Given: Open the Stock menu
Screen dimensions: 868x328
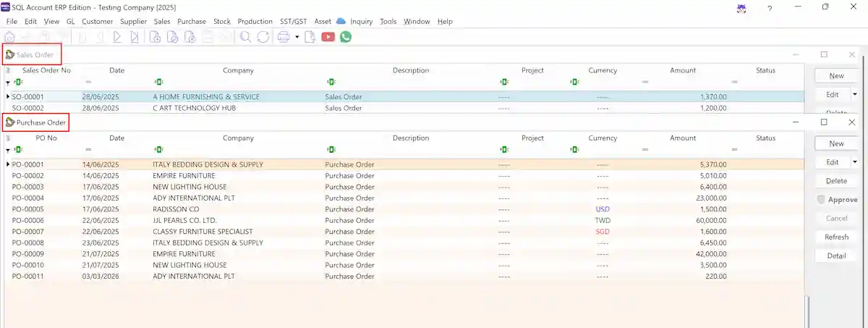Looking at the screenshot, I should (222, 21).
